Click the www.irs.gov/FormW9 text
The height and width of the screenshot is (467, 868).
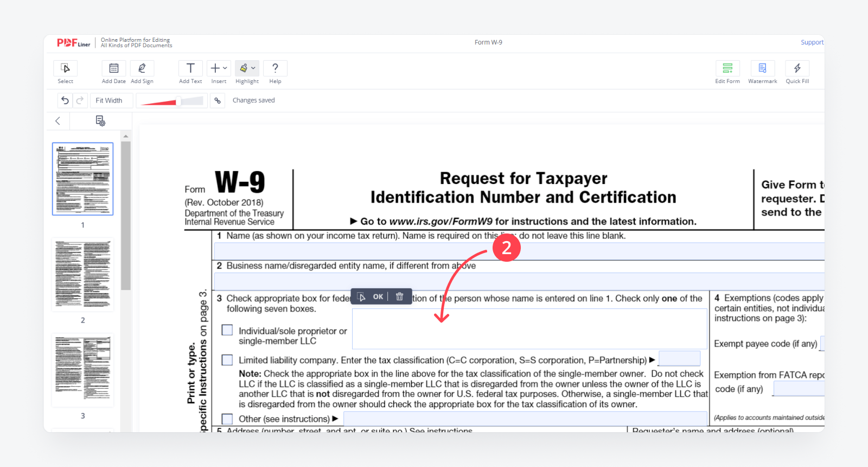441,222
